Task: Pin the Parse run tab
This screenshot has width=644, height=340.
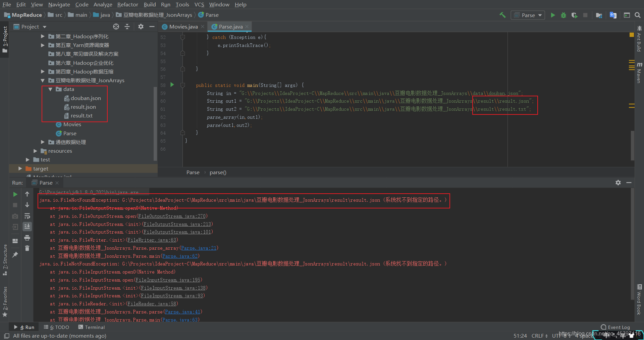Action: (x=15, y=255)
